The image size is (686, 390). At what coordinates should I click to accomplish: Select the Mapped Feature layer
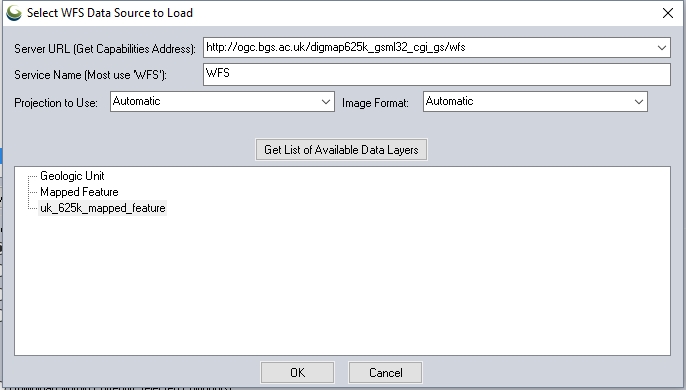(79, 192)
